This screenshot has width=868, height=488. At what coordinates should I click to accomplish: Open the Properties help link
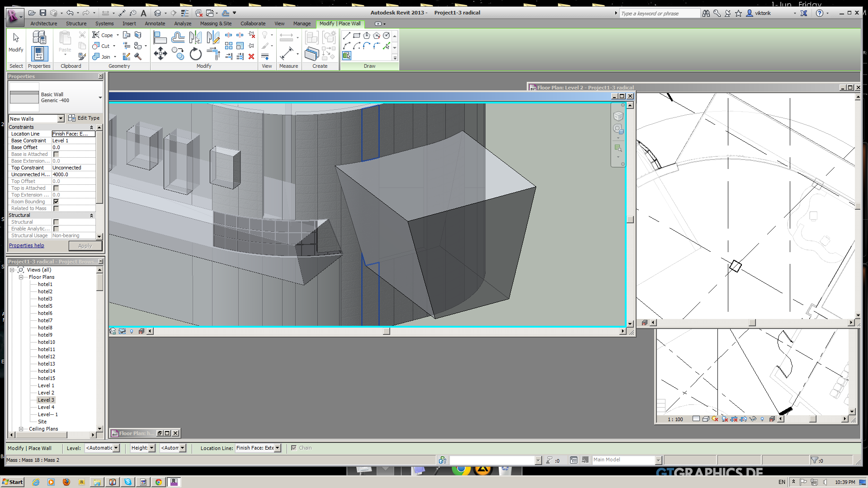pos(27,245)
